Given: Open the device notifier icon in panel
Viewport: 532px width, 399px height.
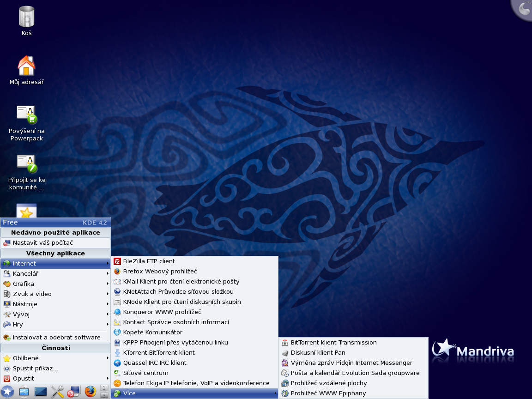Looking at the screenshot, I should click(24, 392).
